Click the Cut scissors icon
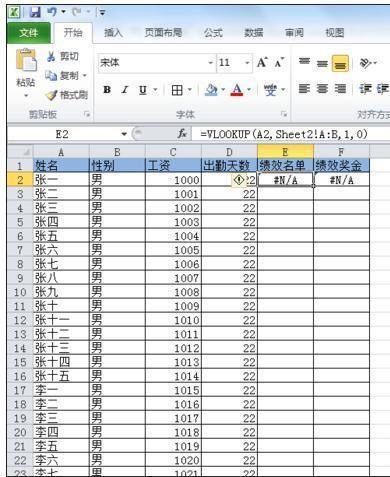390x477 pixels. pyautogui.click(x=51, y=56)
